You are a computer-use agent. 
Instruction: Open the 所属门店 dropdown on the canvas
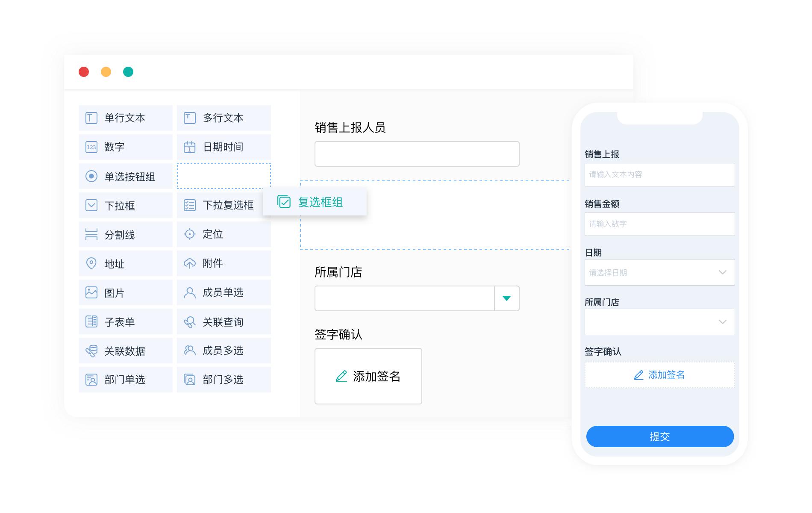pyautogui.click(x=506, y=298)
